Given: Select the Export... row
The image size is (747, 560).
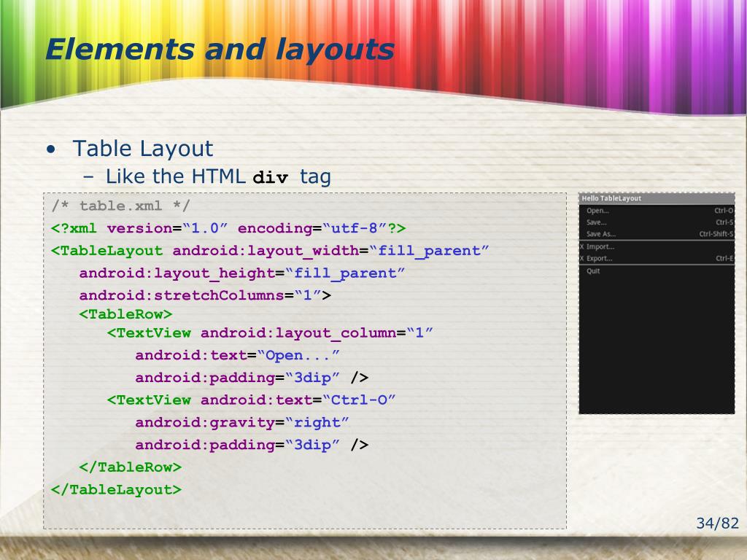Looking at the screenshot, I should tap(657, 259).
